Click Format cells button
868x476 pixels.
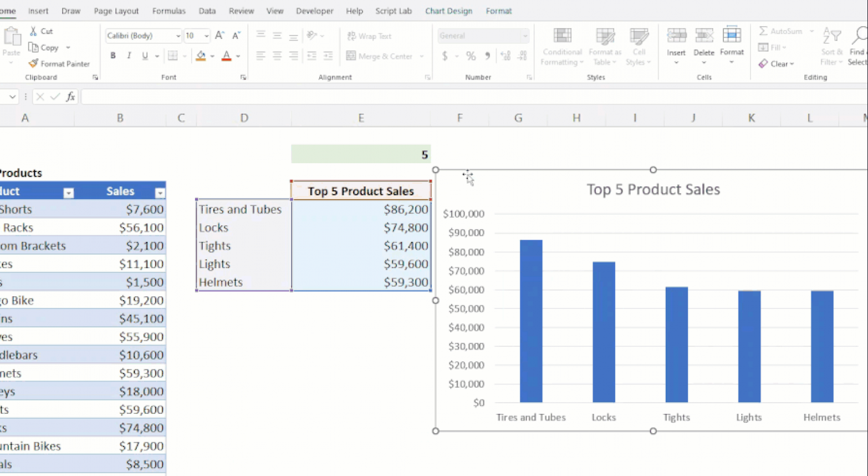(732, 45)
